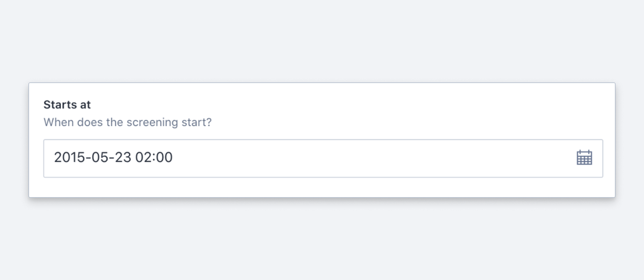Place cursor on minutes 00 in time
644x280 pixels.
[164, 158]
